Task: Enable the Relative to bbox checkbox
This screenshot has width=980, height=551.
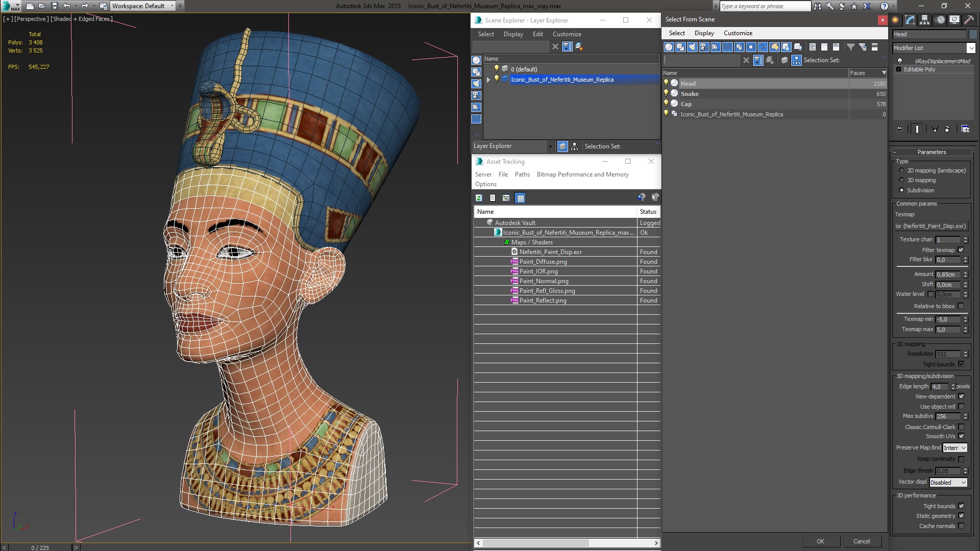Action: coord(961,306)
